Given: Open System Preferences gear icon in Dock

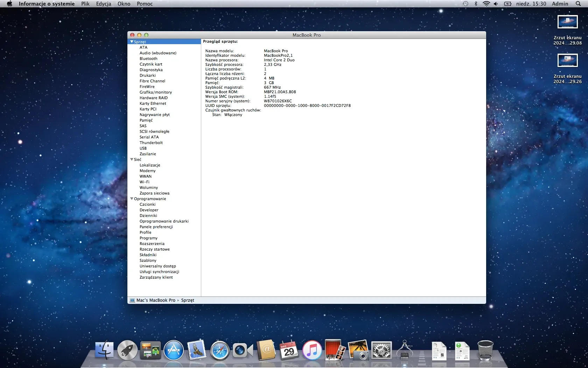Looking at the screenshot, I should tap(381, 350).
